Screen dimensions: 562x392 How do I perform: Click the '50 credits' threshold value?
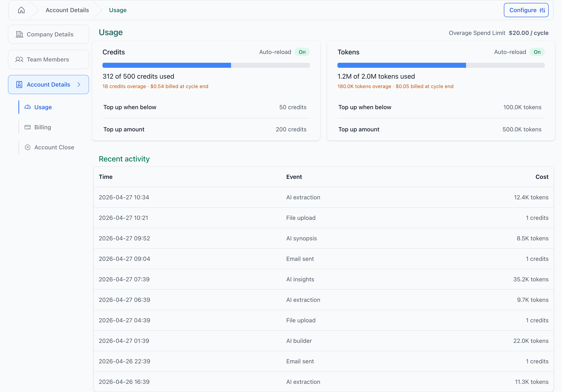pos(293,107)
